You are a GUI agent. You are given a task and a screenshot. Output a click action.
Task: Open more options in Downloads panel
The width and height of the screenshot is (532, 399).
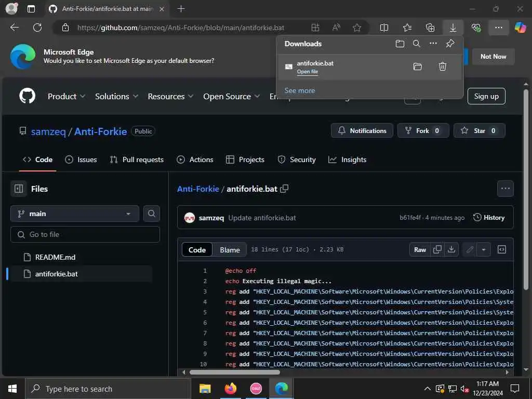tap(433, 44)
